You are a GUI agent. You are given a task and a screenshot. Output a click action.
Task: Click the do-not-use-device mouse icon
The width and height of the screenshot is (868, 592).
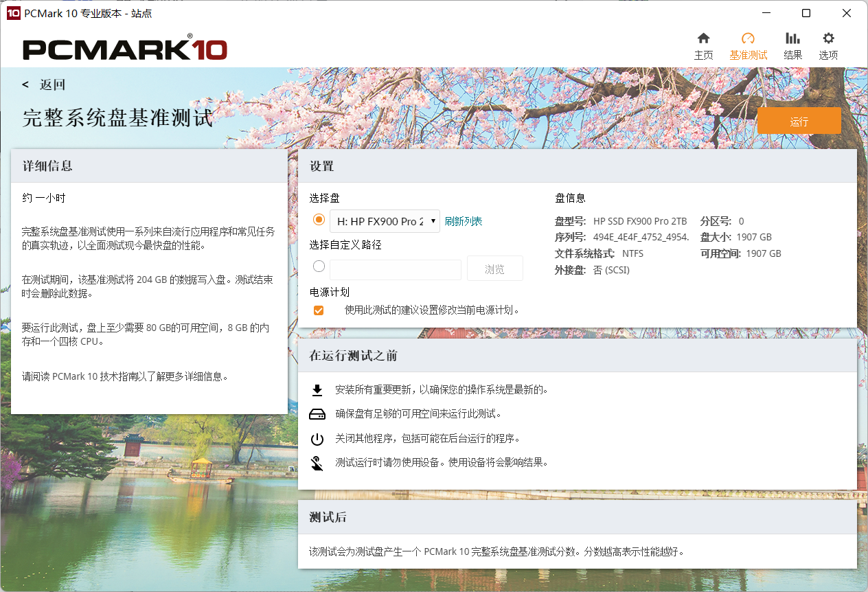317,463
